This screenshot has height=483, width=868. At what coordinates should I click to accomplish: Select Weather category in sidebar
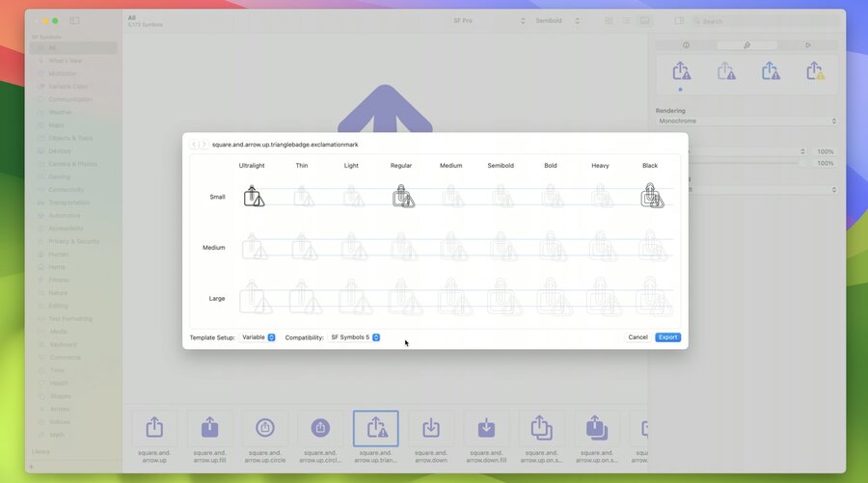pyautogui.click(x=73, y=112)
